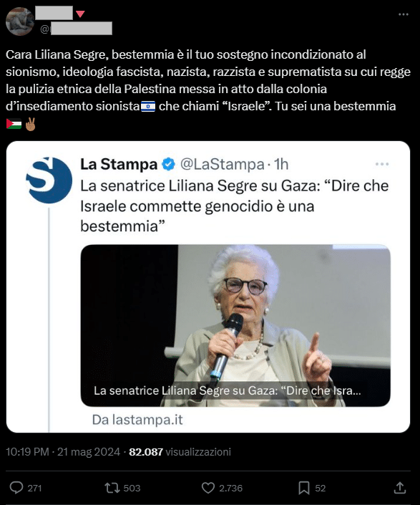Click the repost arrows icon
Image resolution: width=420 pixels, height=505 pixels.
112,488
